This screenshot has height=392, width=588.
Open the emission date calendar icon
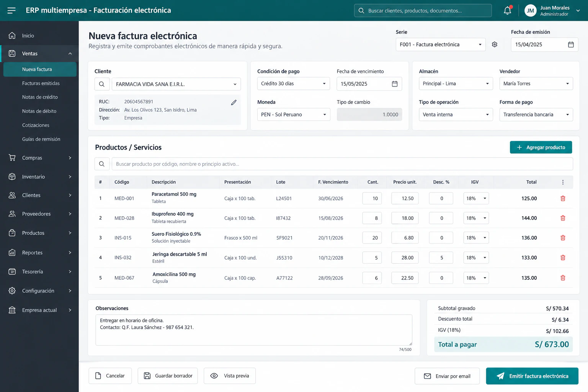tap(571, 44)
